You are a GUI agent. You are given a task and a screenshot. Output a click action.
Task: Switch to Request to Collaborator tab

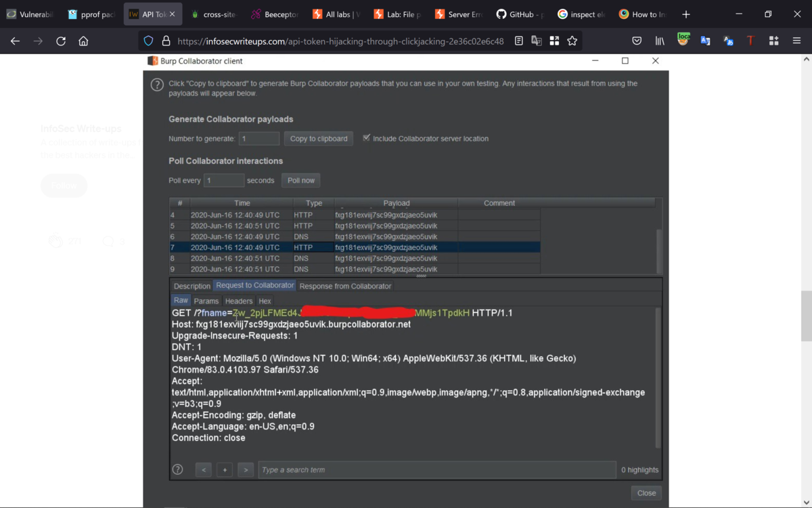pyautogui.click(x=255, y=285)
